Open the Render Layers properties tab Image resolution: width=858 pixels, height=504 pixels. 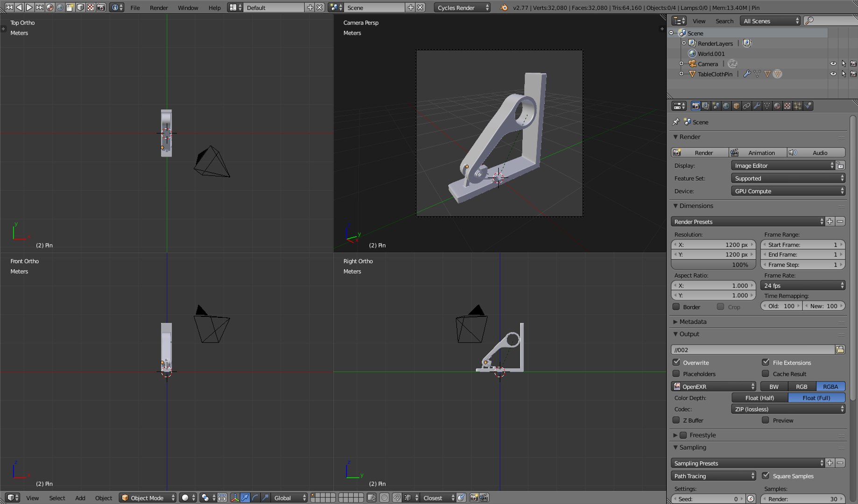pyautogui.click(x=705, y=106)
